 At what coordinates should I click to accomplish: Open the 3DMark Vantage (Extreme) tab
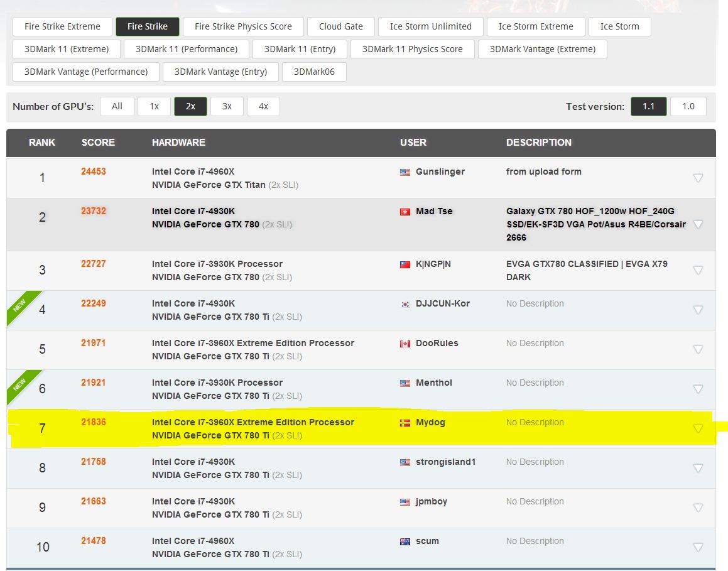point(543,49)
